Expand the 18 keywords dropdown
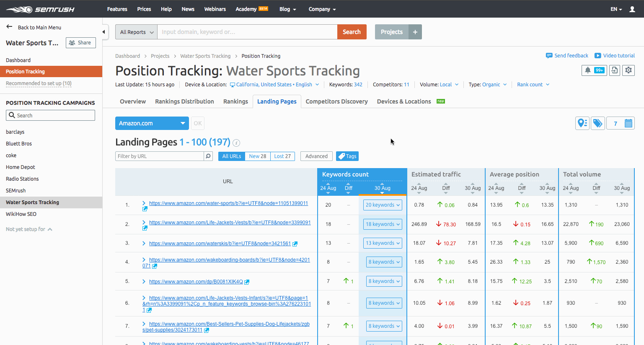 [383, 224]
